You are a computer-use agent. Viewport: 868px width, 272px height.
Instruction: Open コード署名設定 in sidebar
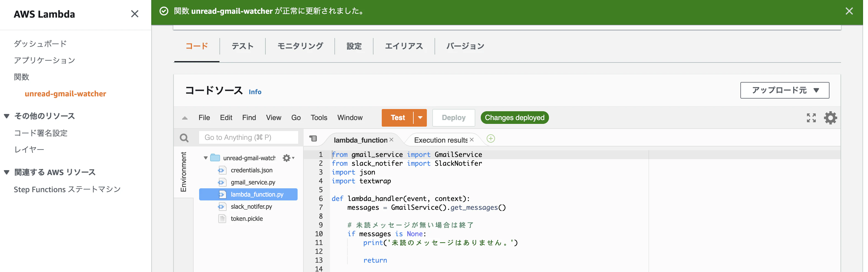pyautogui.click(x=40, y=133)
